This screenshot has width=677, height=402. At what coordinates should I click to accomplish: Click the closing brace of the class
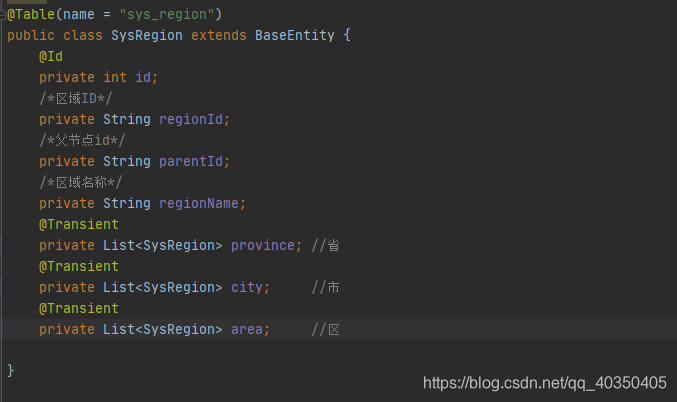pos(11,370)
